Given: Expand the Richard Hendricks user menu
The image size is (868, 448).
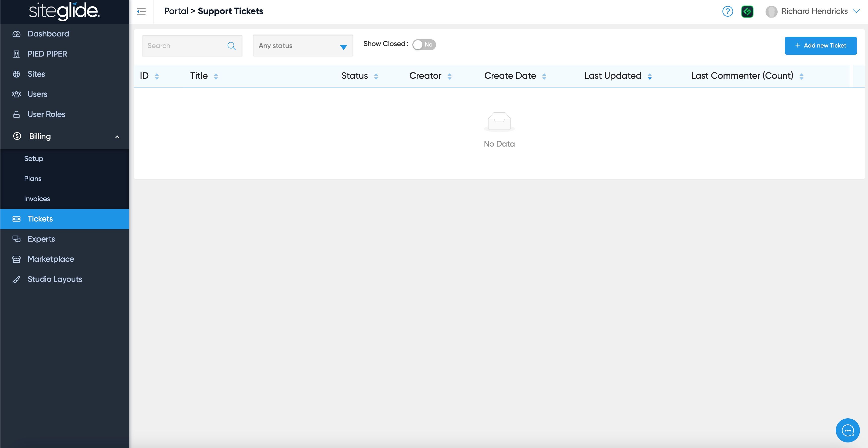Looking at the screenshot, I should [x=856, y=11].
